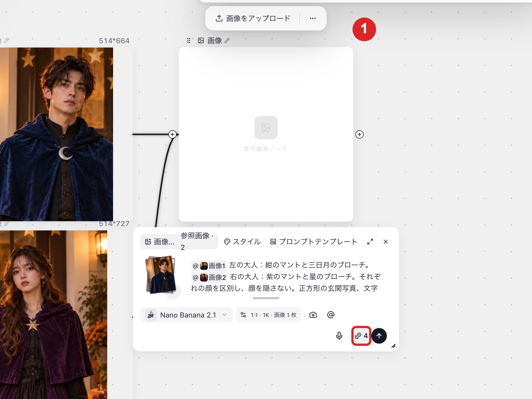Click the camera icon in the prompt toolbar
Screen dimensions: 532x399
[x=313, y=315]
